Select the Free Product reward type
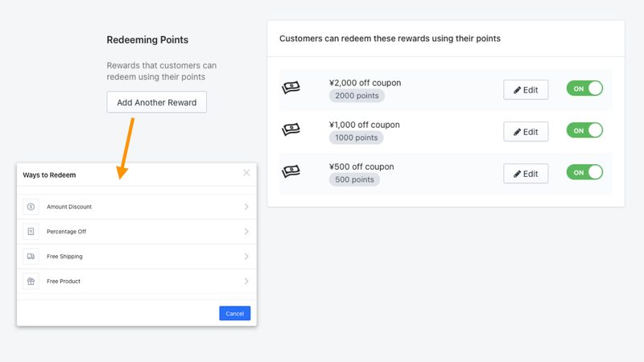Image resolution: width=644 pixels, height=362 pixels. click(x=137, y=281)
